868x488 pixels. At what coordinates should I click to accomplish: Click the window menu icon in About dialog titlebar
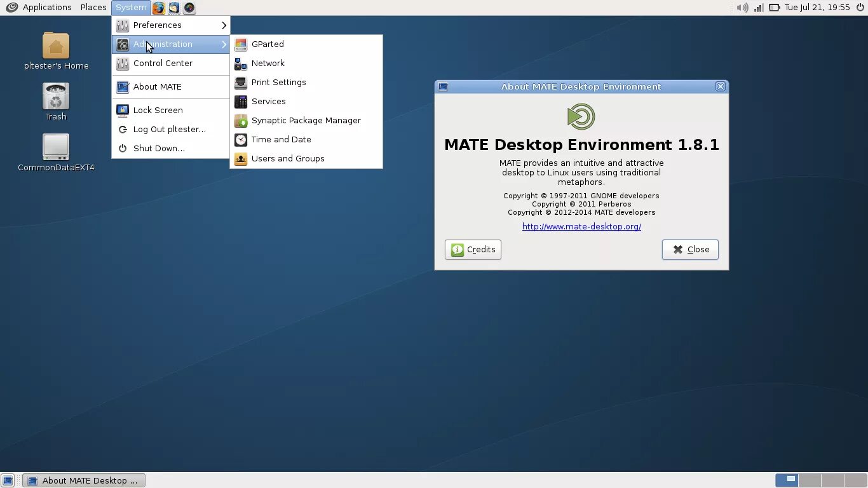coord(444,86)
